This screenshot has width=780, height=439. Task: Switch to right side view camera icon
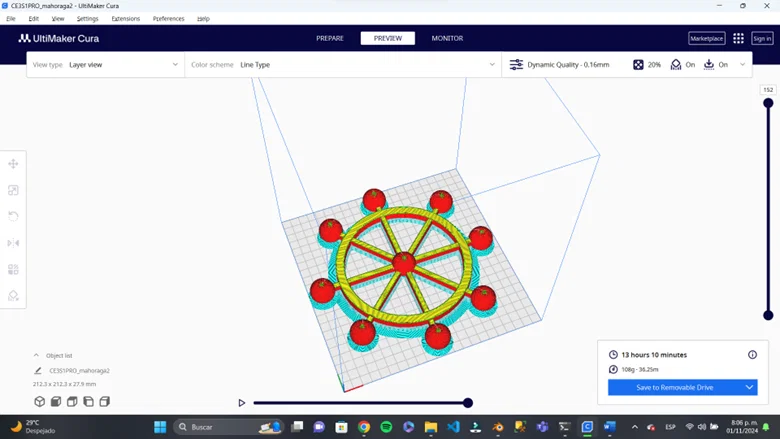(x=104, y=401)
